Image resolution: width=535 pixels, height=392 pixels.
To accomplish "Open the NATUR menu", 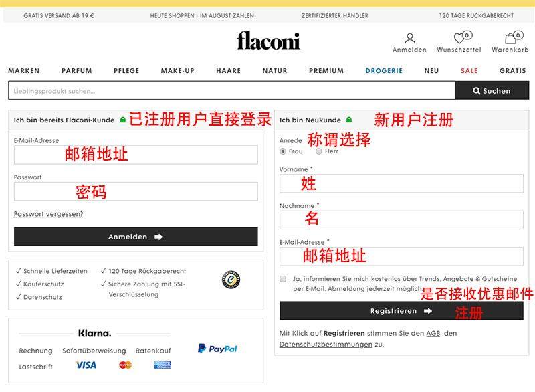I will point(275,71).
